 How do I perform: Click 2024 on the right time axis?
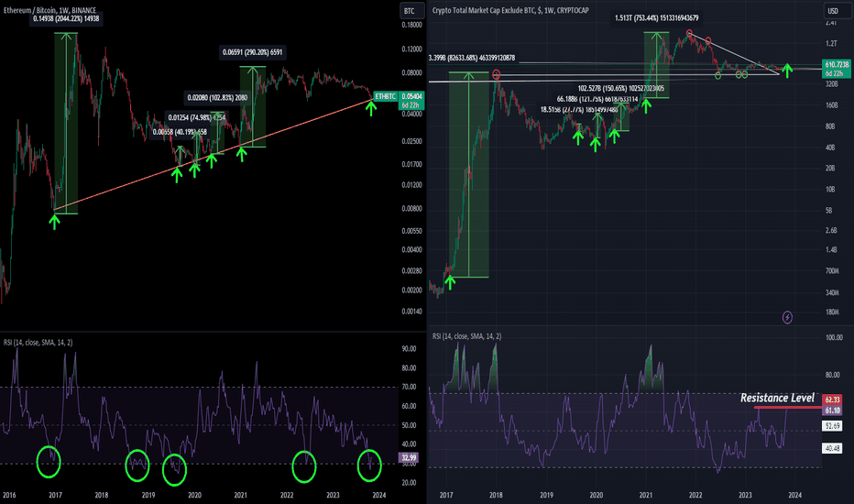click(x=794, y=495)
